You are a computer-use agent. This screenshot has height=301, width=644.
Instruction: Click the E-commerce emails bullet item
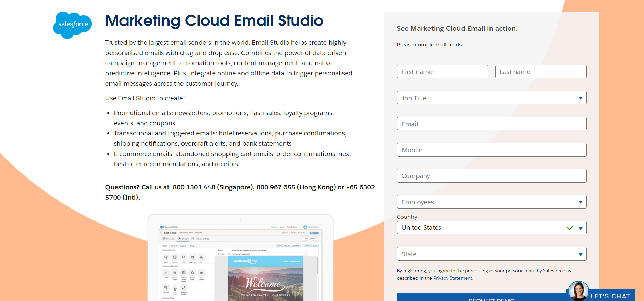click(x=233, y=159)
